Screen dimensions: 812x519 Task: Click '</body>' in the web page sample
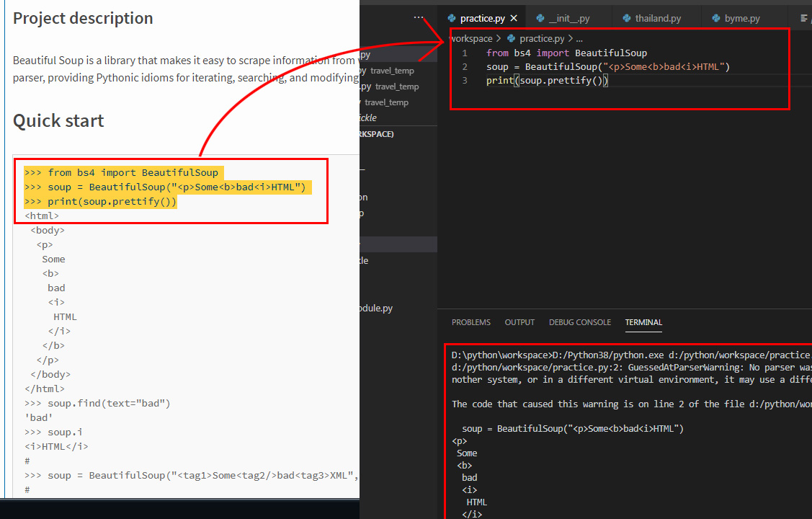[x=50, y=375]
